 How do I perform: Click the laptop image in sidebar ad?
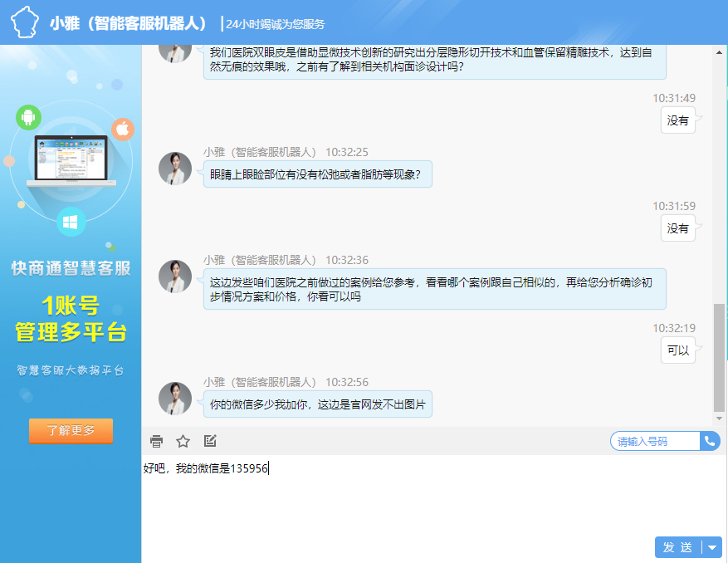pos(71,159)
